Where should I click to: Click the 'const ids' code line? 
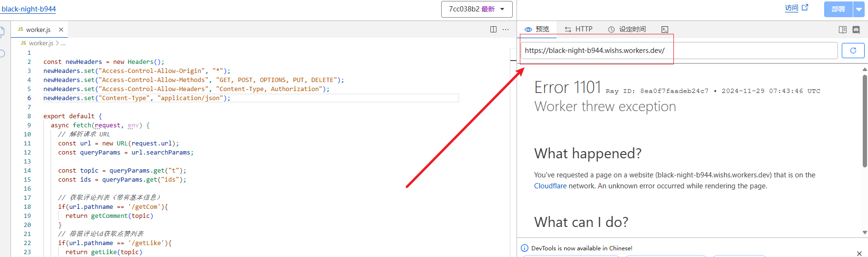122,180
